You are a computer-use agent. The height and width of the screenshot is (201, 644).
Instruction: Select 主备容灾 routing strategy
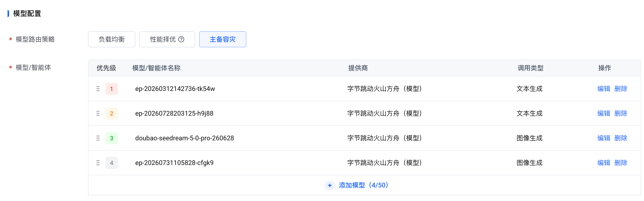pos(223,39)
